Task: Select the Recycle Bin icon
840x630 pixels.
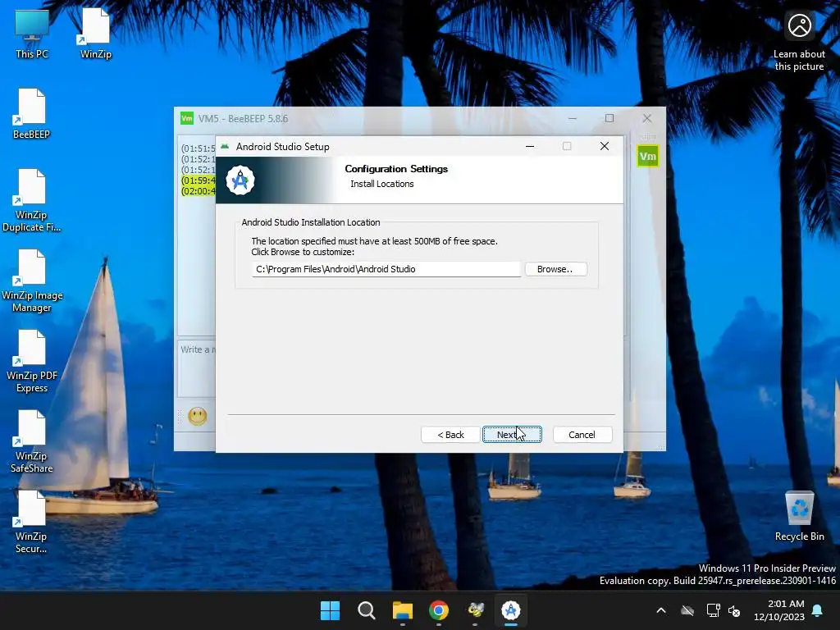Action: point(799,517)
